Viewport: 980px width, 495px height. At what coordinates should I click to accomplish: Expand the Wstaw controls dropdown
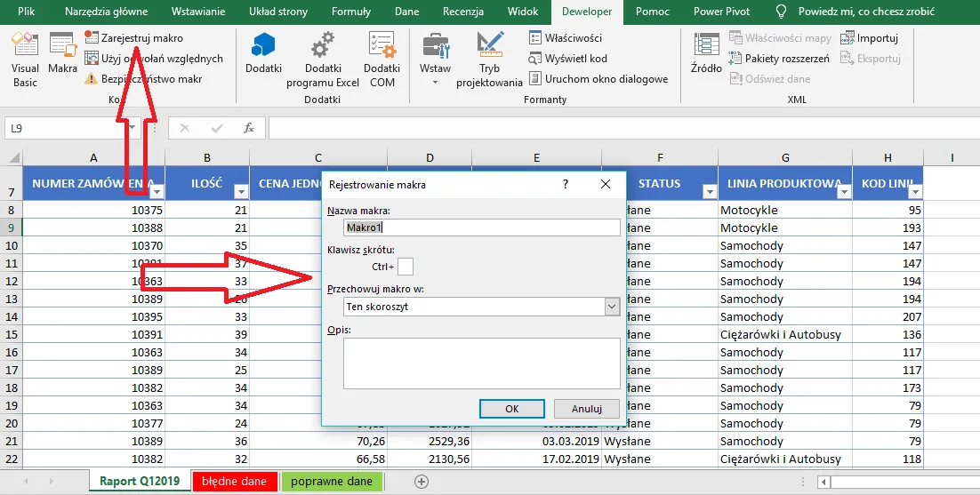(x=435, y=82)
